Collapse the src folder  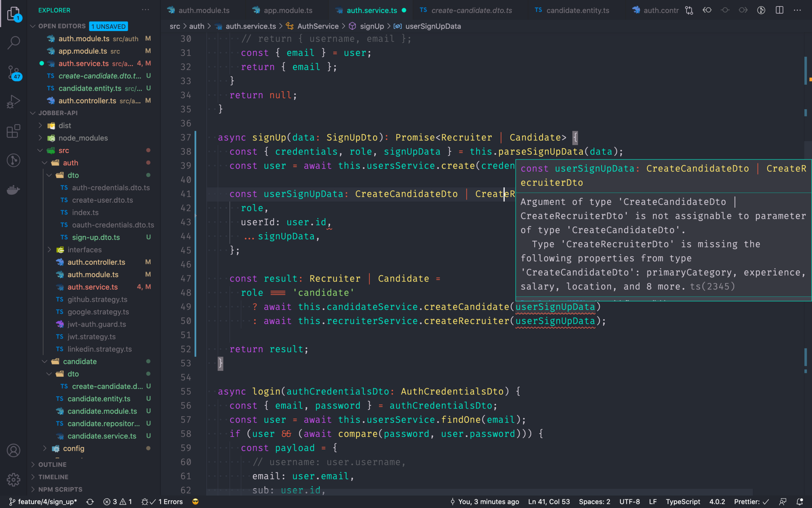pyautogui.click(x=40, y=150)
